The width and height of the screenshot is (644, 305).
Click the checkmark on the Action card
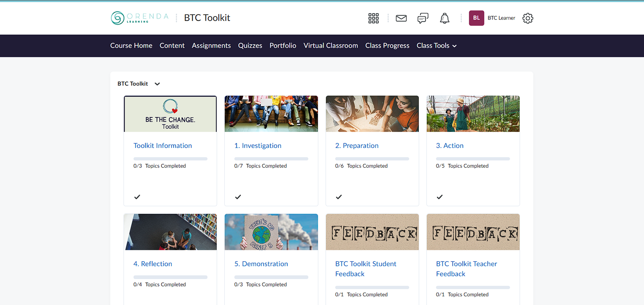tap(440, 197)
